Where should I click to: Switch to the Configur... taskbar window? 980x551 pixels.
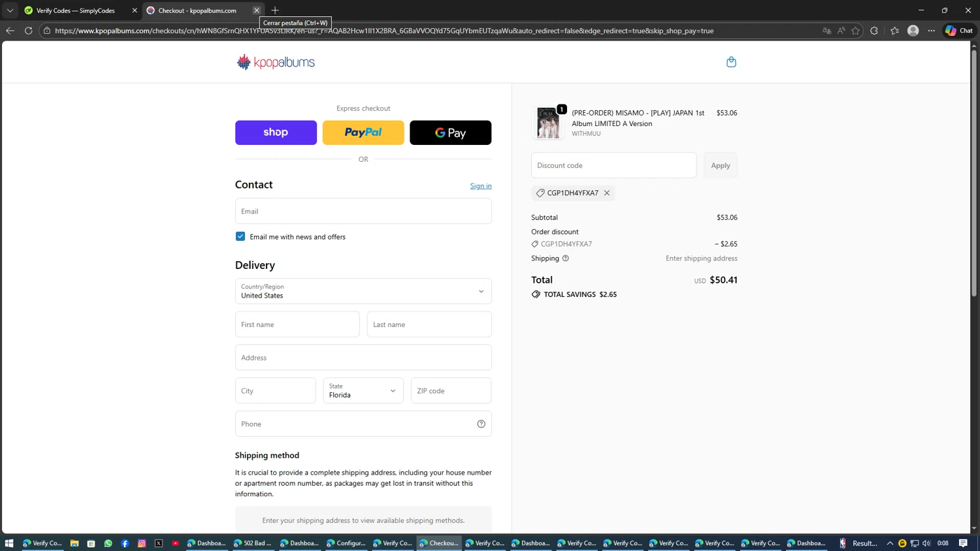click(346, 543)
